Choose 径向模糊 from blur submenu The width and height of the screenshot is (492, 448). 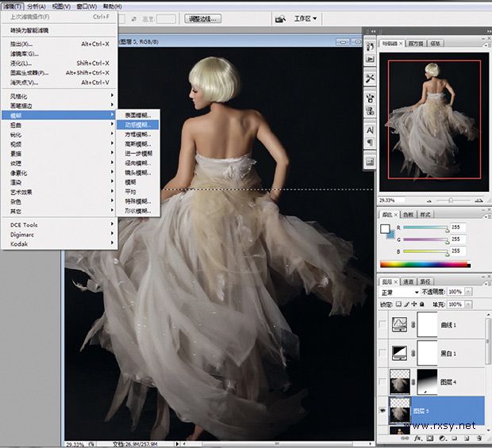(x=138, y=163)
